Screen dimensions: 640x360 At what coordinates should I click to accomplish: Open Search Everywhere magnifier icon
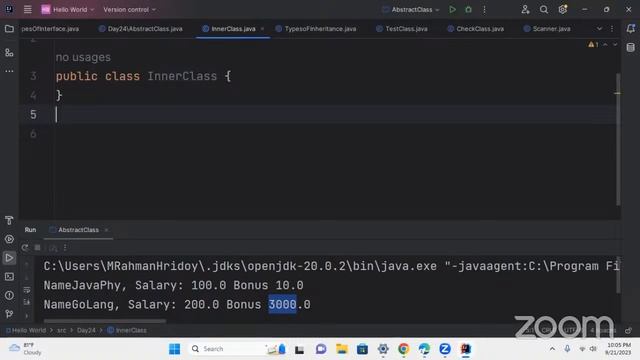pyautogui.click(x=544, y=9)
